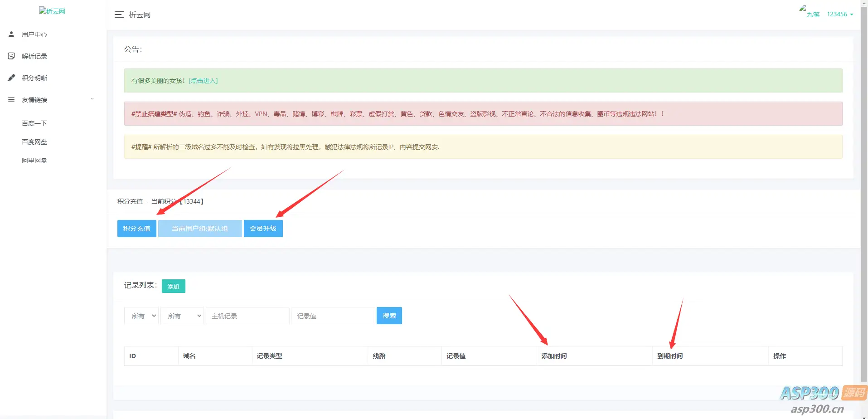
Task: Collapse the 友情链接 submenu chevron
Action: tap(92, 99)
